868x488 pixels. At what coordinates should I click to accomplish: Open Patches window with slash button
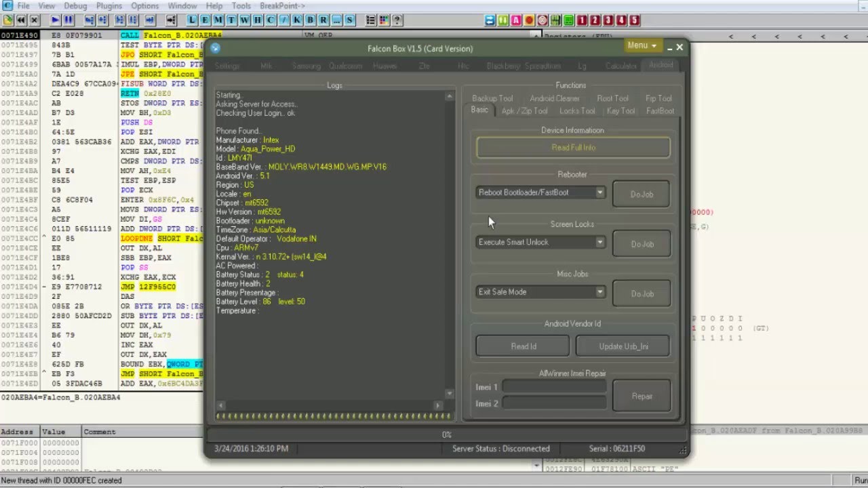[284, 20]
